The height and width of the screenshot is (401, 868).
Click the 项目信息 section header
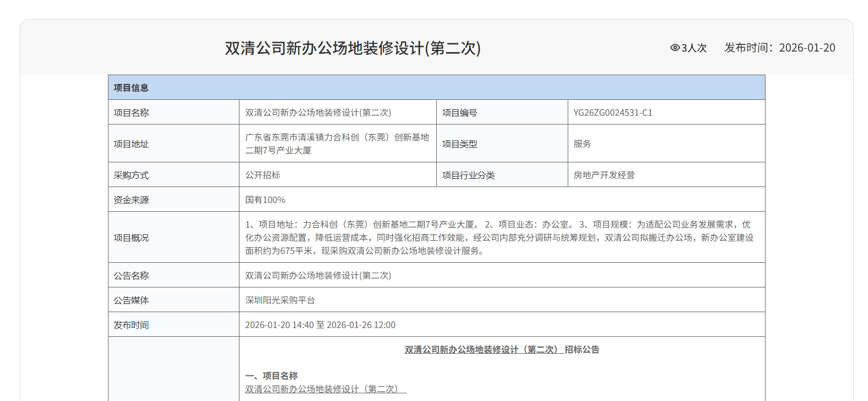131,88
